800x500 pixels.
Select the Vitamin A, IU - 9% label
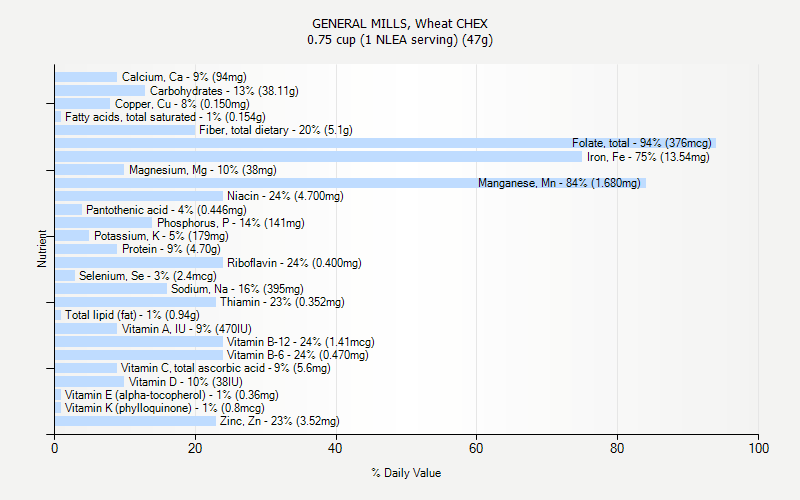click(187, 329)
